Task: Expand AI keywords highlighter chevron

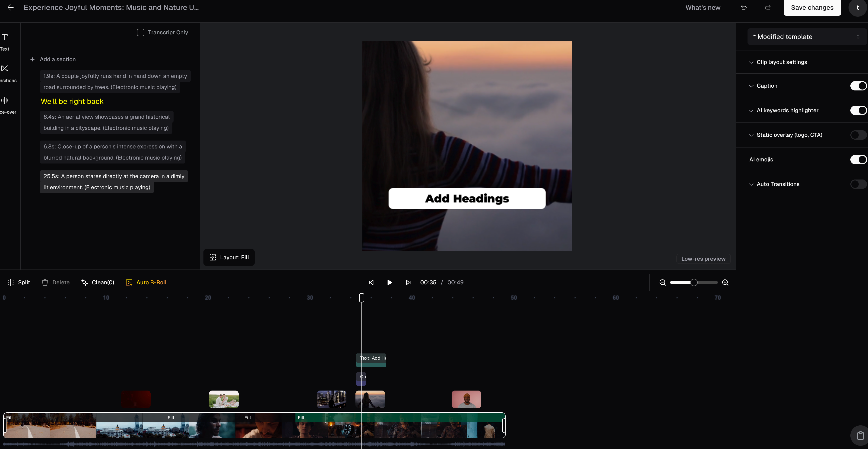Action: (751, 111)
